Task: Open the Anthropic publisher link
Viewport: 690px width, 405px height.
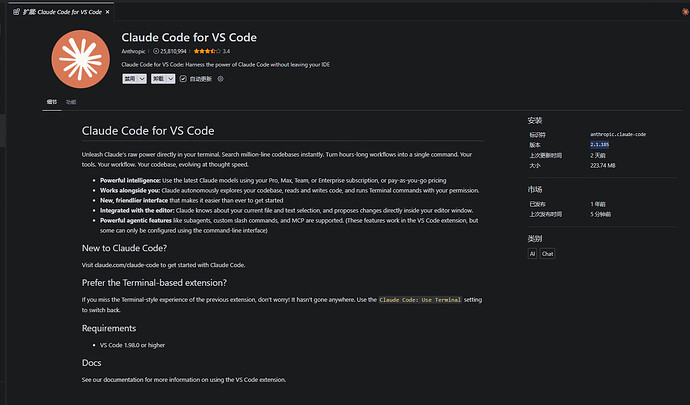Action: [x=133, y=51]
